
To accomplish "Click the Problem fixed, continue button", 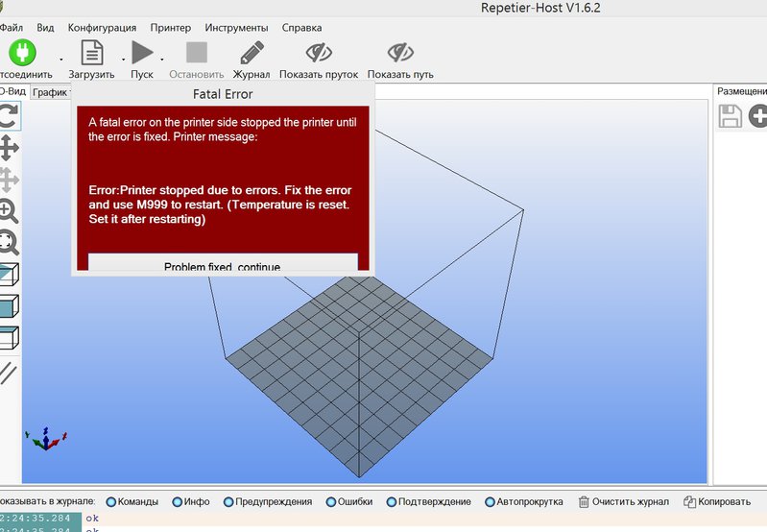I will 223,264.
